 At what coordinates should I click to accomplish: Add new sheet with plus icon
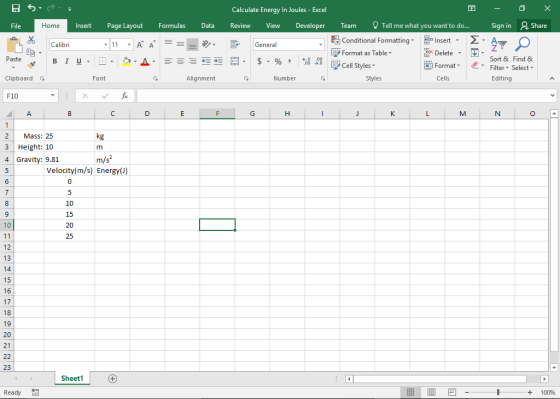112,379
